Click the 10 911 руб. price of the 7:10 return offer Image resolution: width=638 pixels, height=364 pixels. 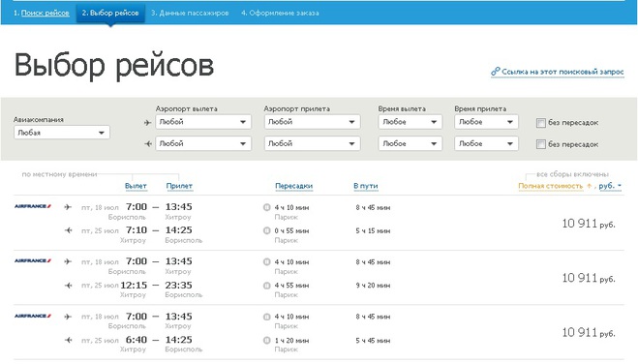pyautogui.click(x=589, y=224)
